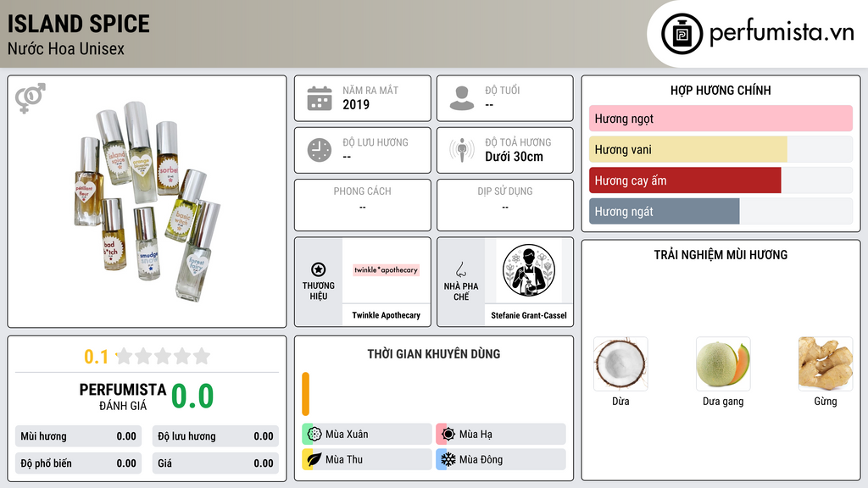Click the unisex gender symbol icon
This screenshot has height=488, width=868.
31,98
